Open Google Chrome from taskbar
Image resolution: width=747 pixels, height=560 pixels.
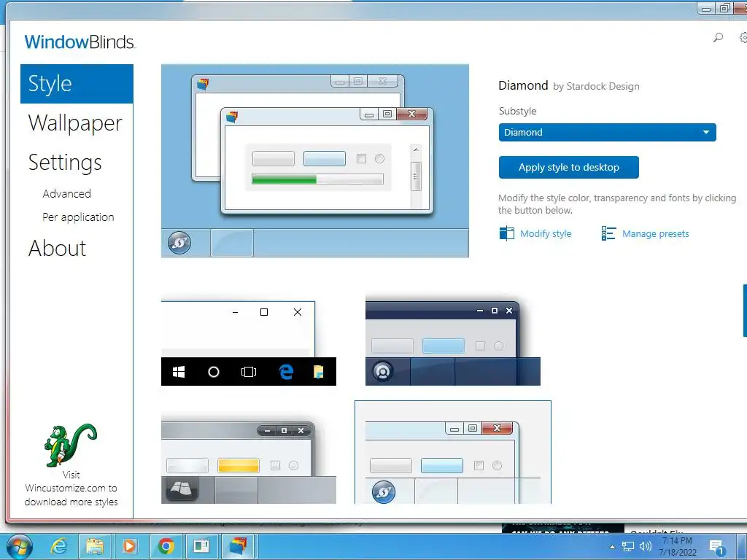tap(166, 547)
